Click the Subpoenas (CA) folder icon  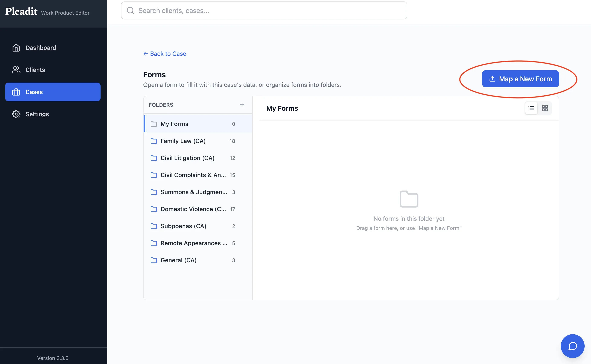pos(154,226)
